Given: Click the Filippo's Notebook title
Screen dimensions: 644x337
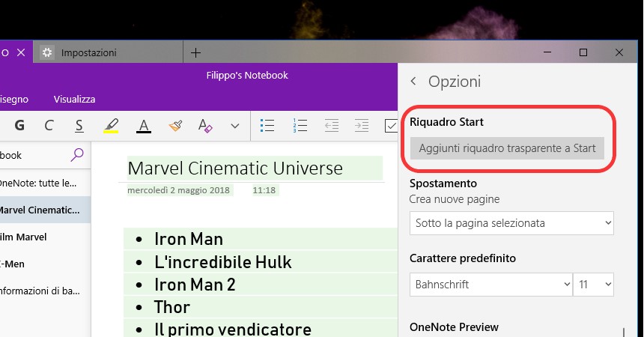Looking at the screenshot, I should click(x=247, y=75).
